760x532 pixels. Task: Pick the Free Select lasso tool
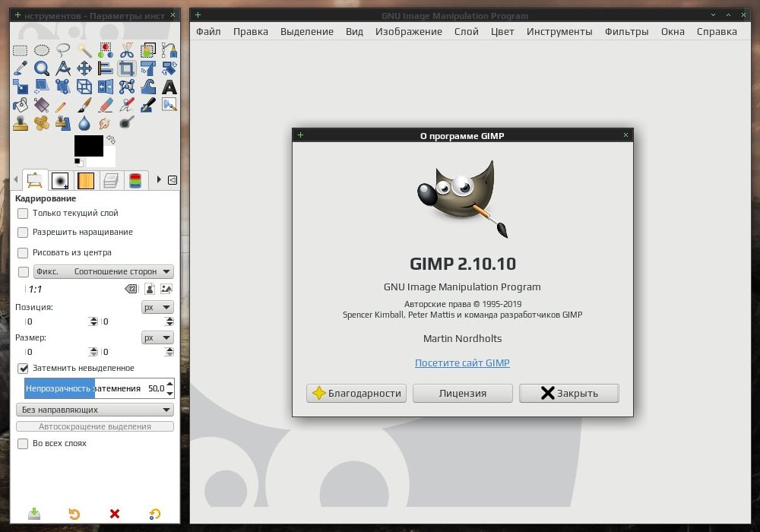click(x=63, y=50)
